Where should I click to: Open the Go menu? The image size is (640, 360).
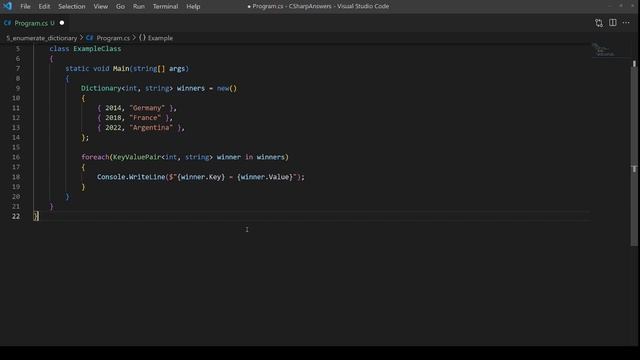tap(120, 6)
